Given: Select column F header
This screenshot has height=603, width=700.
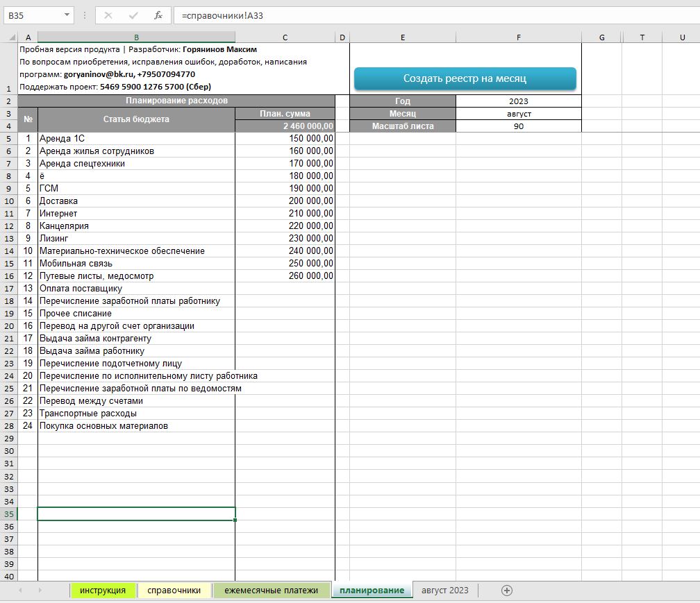Looking at the screenshot, I should tap(518, 37).
